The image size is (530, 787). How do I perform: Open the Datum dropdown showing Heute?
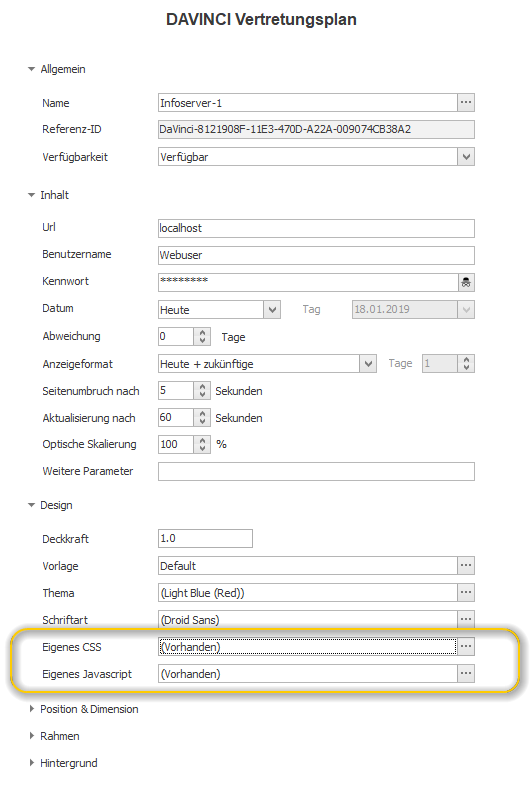pyautogui.click(x=272, y=310)
